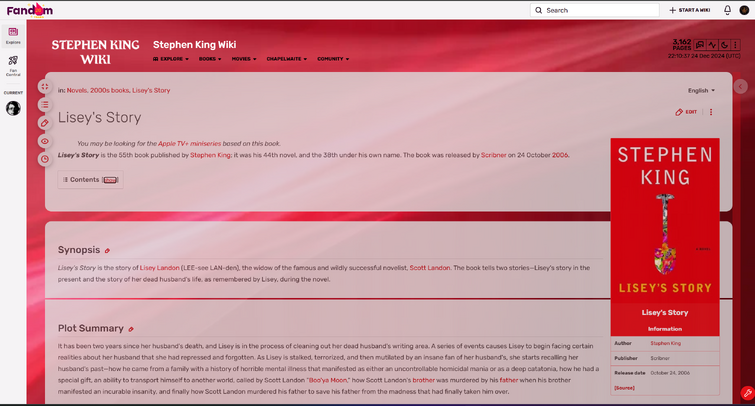Click the Start a Wiki button

(690, 10)
